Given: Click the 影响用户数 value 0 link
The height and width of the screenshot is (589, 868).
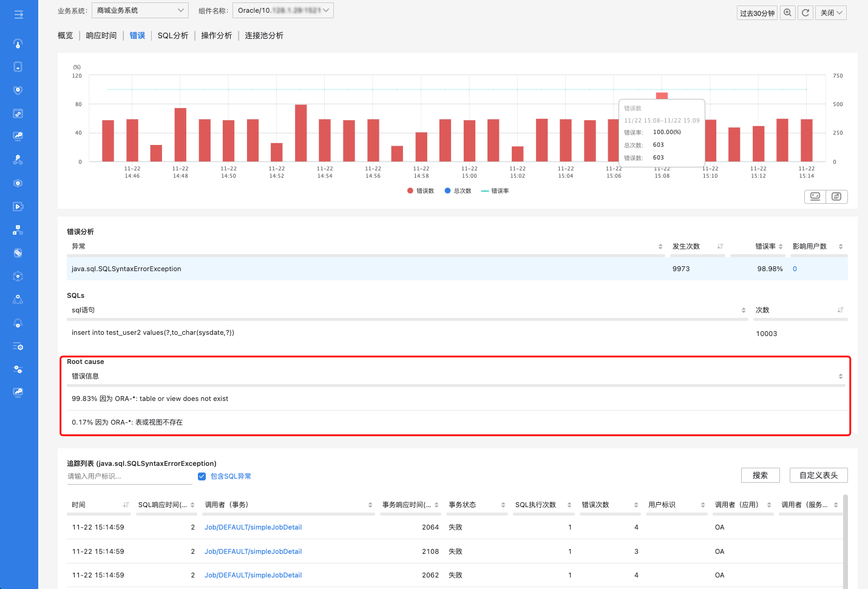Looking at the screenshot, I should click(795, 269).
